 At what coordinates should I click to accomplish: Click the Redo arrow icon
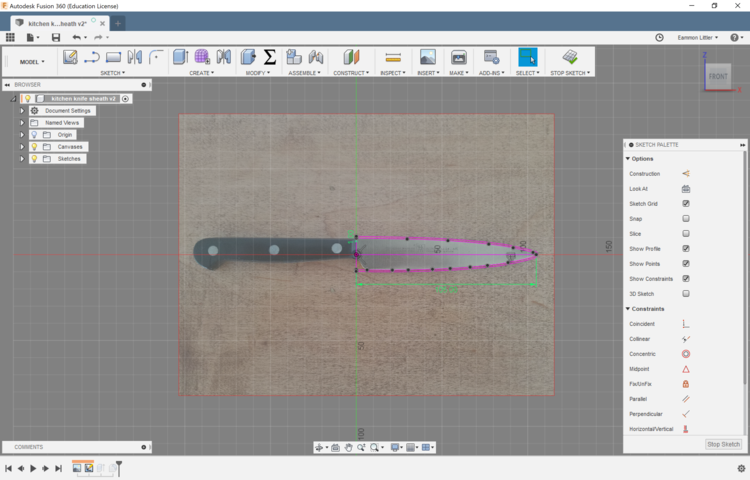pyautogui.click(x=98, y=37)
